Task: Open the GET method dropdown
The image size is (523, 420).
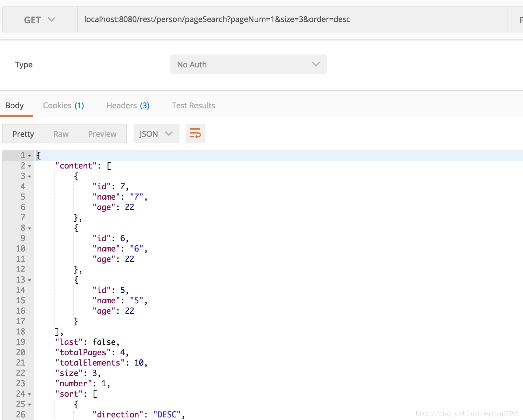Action: [40, 20]
